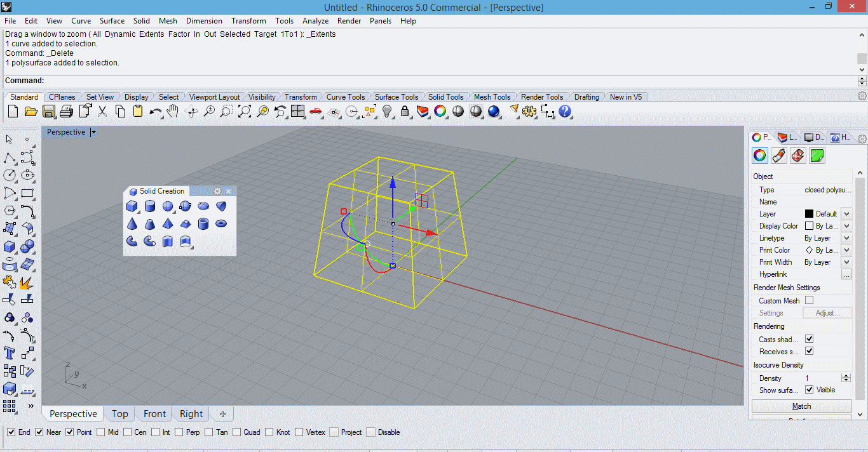Switch to the Front viewport tab

pos(154,414)
